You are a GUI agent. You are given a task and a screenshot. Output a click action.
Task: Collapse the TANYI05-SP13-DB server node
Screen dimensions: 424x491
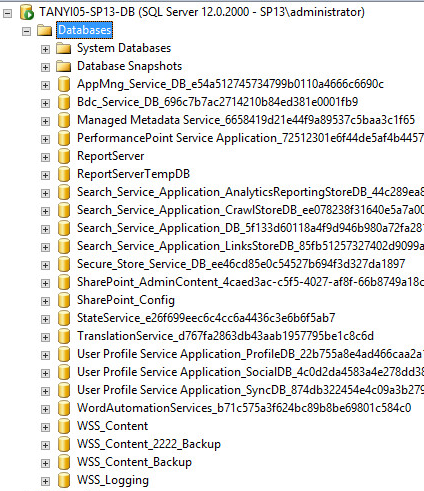8,13
